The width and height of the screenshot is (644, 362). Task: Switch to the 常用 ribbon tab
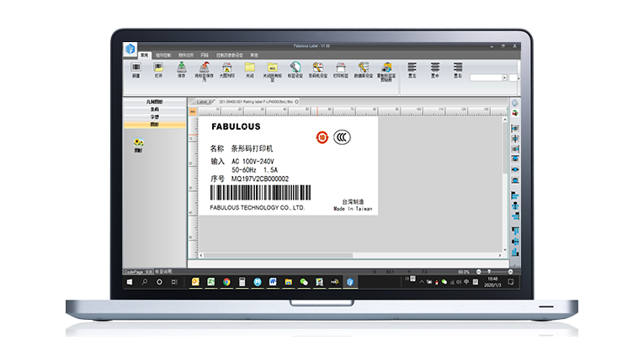coord(144,55)
